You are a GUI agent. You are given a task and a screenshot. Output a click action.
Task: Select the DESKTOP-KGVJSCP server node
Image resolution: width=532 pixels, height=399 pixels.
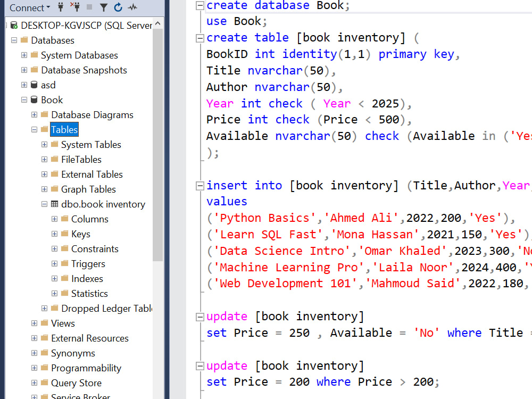coord(87,26)
